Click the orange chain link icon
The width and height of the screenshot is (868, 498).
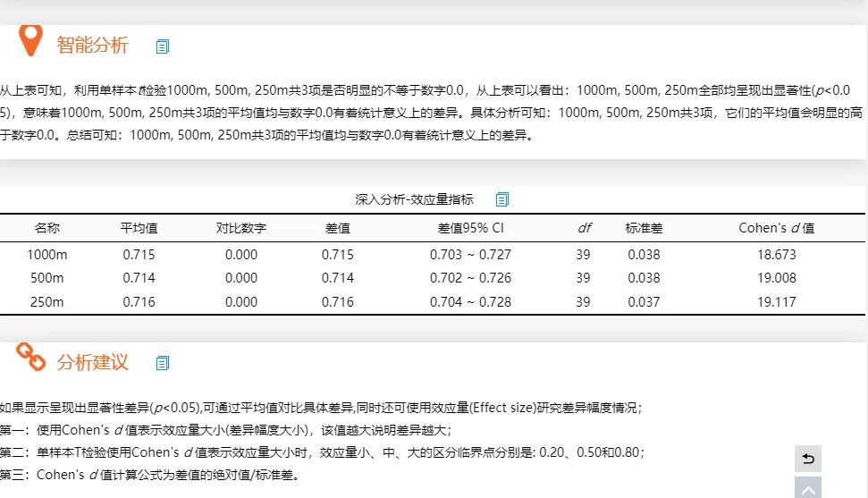click(30, 357)
